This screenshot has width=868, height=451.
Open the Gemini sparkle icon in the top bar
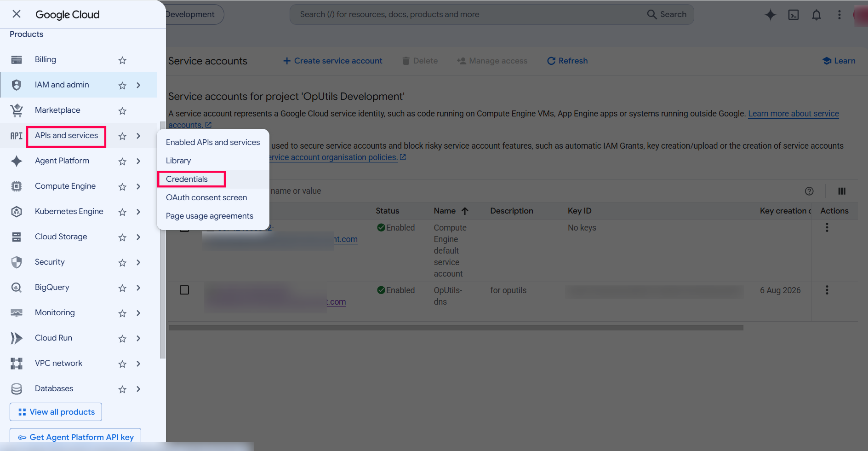(x=771, y=15)
